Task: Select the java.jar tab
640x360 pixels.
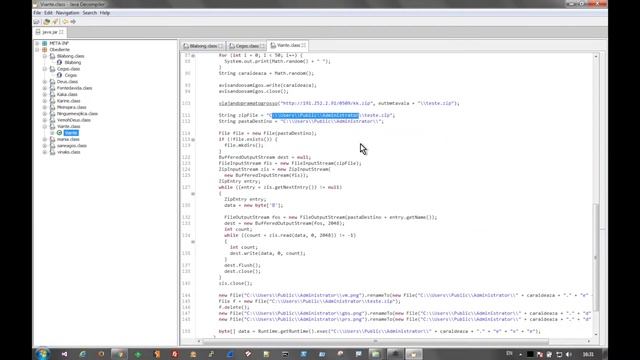Action: coord(50,32)
